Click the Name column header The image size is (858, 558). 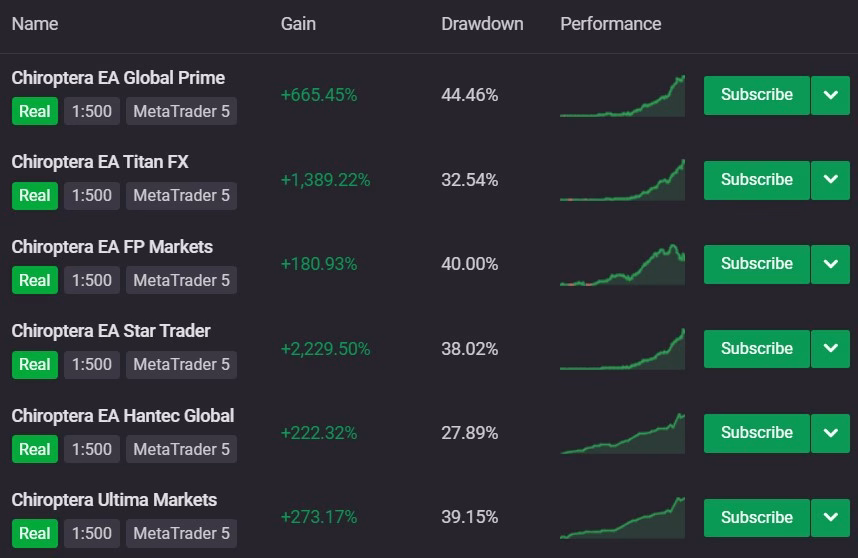click(x=35, y=24)
